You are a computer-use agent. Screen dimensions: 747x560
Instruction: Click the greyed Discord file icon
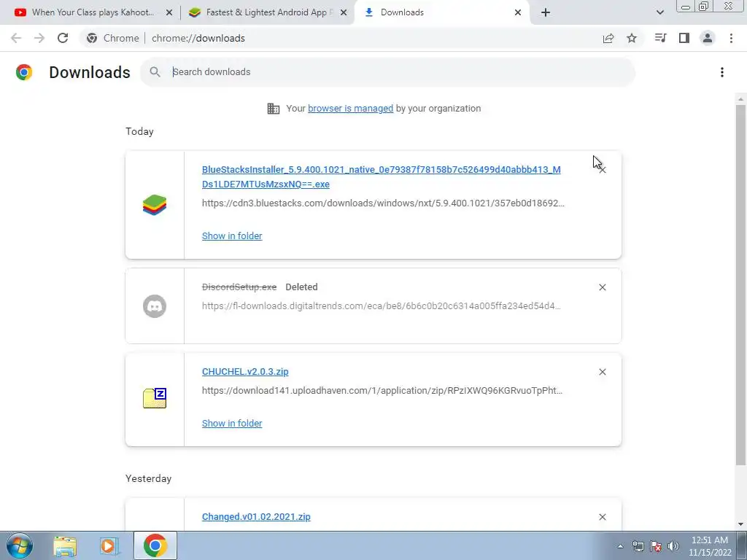pos(155,306)
